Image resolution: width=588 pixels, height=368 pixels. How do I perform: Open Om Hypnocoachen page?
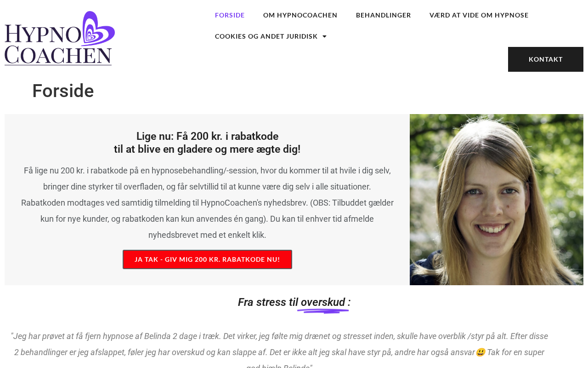[300, 15]
